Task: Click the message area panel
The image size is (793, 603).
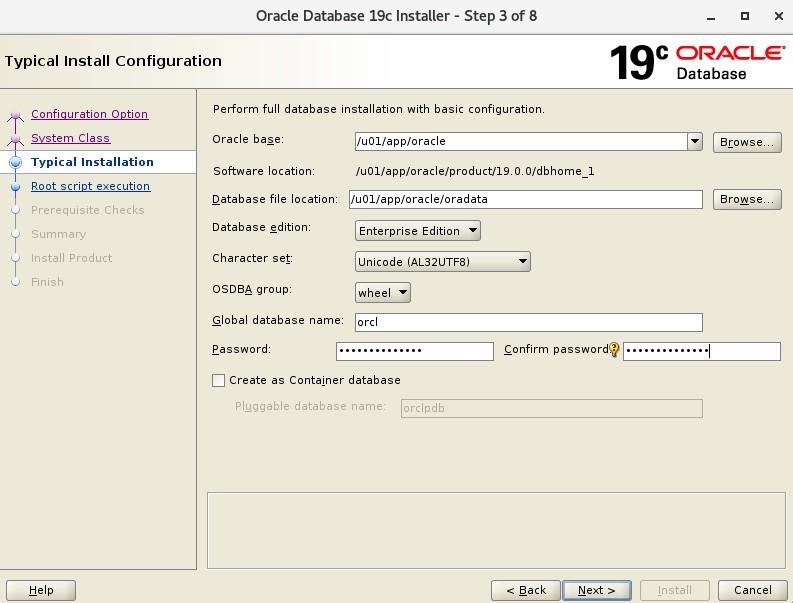Action: (496, 530)
